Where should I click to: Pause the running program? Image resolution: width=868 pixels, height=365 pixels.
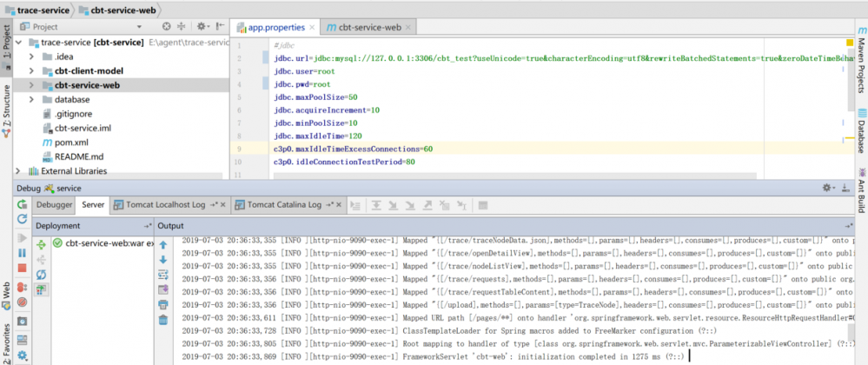tap(22, 254)
